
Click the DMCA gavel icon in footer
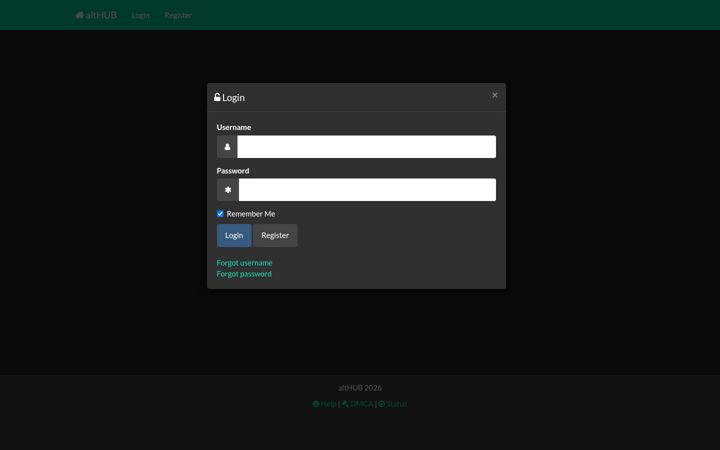point(345,404)
